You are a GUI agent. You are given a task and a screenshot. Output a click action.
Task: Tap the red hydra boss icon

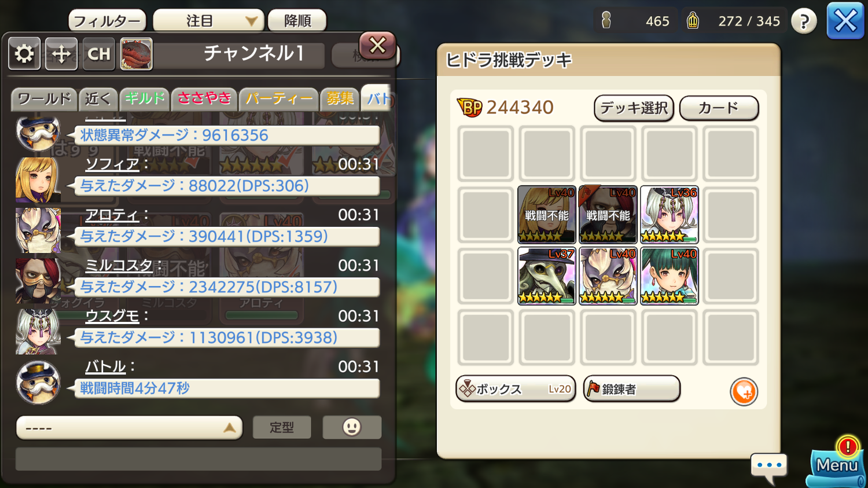136,54
